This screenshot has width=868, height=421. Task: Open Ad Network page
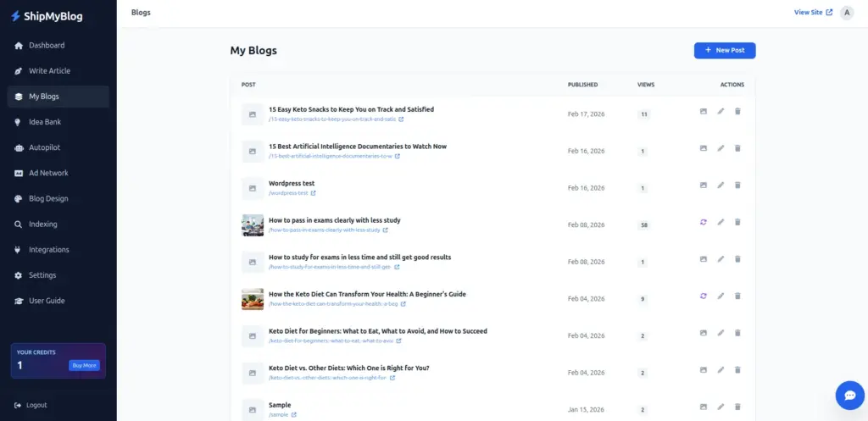(58, 173)
